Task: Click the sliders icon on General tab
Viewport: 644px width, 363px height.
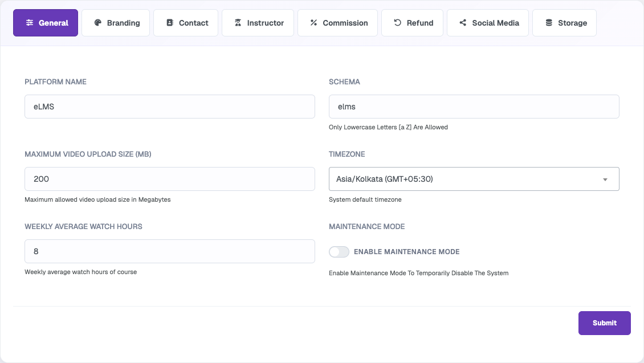Action: click(x=30, y=23)
